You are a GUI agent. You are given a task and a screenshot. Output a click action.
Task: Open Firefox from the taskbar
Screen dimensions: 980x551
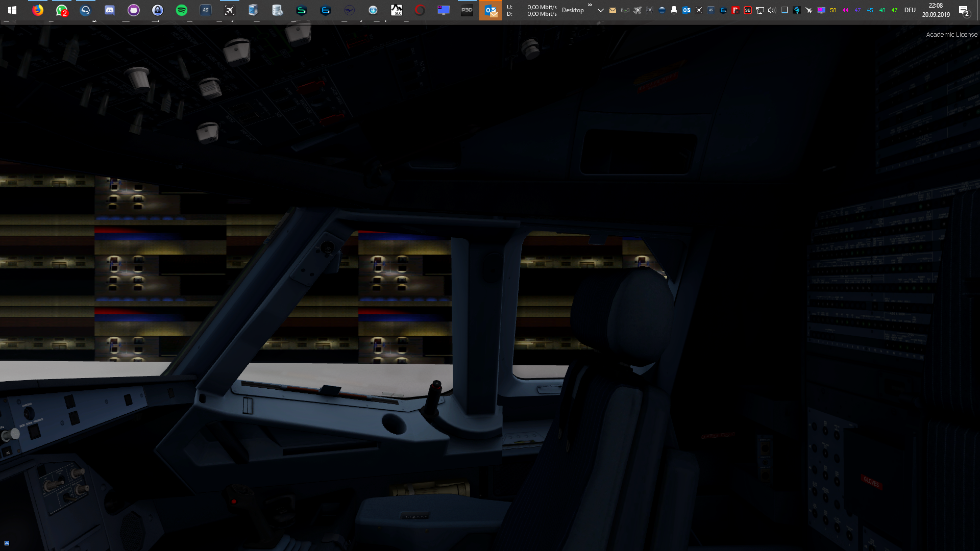(37, 10)
